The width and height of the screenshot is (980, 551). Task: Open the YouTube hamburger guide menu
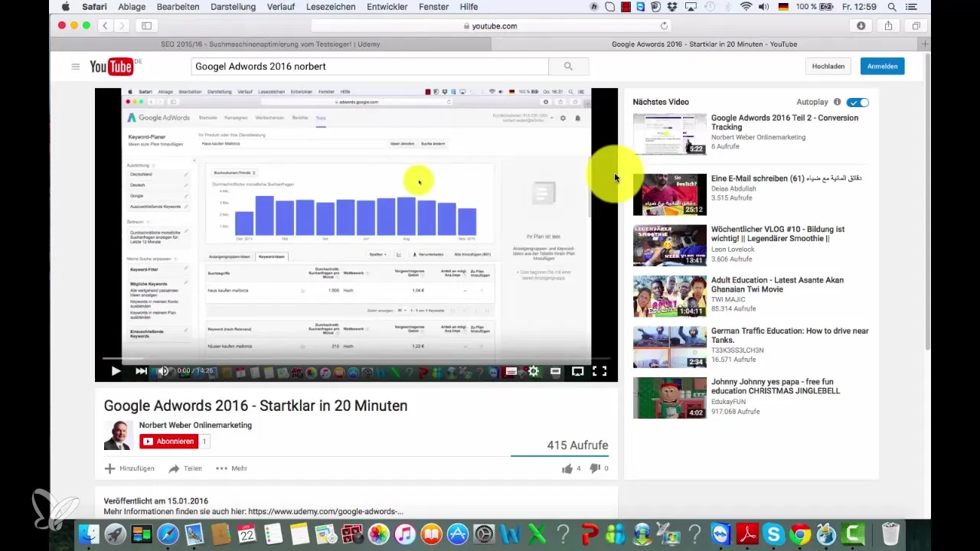click(76, 67)
